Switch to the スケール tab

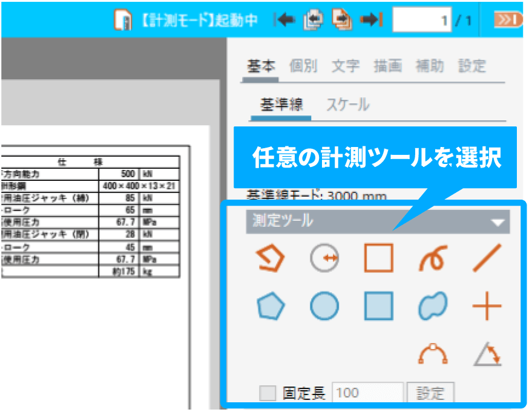click(348, 105)
